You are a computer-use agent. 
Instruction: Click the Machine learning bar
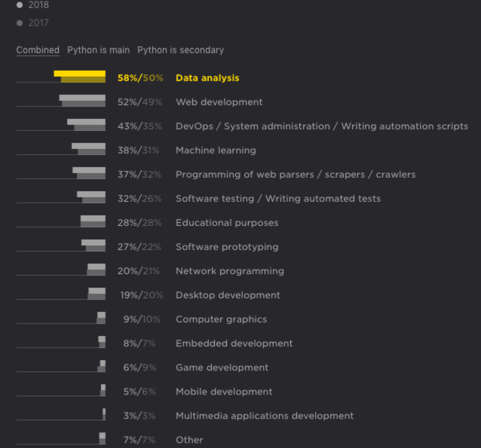[x=89, y=149]
